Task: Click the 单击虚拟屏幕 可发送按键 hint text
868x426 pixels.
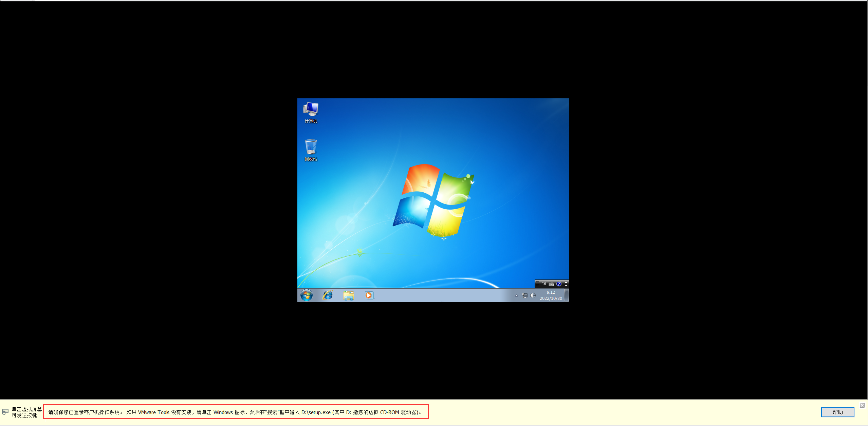Action: coord(26,412)
